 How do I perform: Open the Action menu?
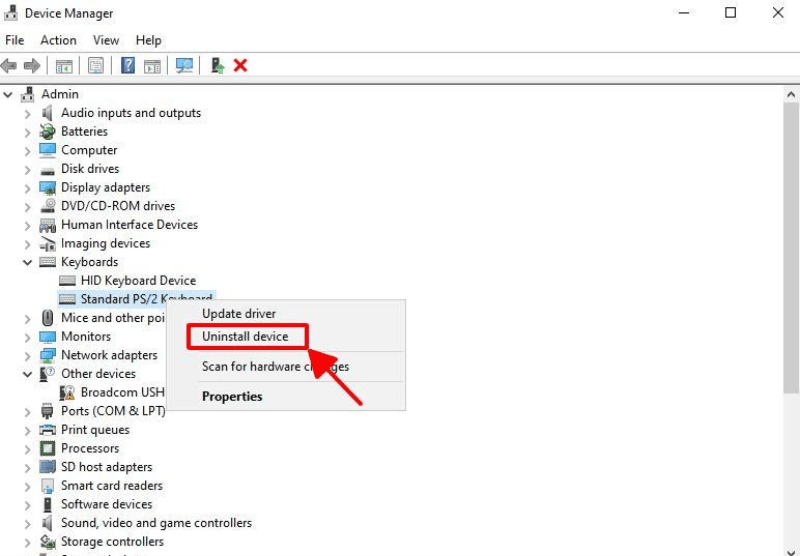tap(58, 40)
